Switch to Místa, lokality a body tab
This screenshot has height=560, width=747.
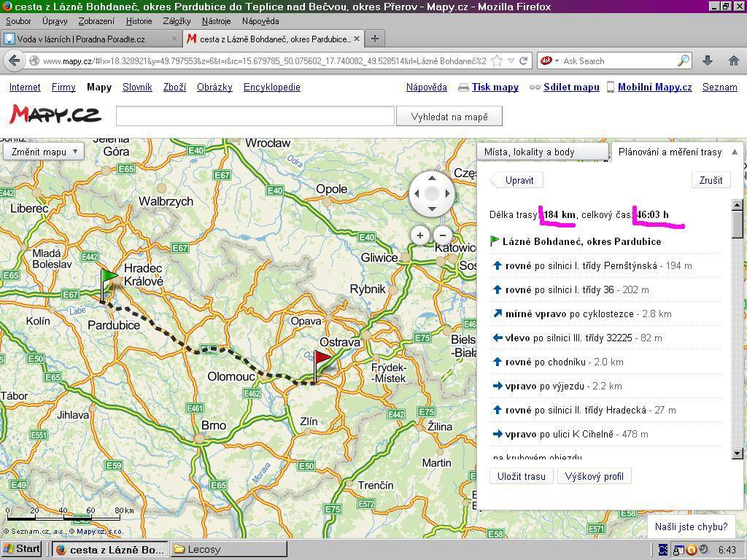click(543, 152)
